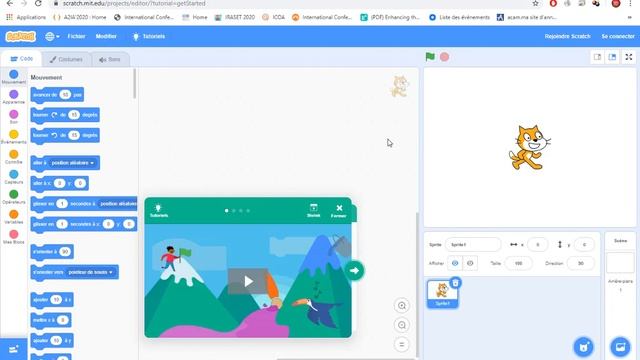Click the cat sprite on stage

coord(529,147)
